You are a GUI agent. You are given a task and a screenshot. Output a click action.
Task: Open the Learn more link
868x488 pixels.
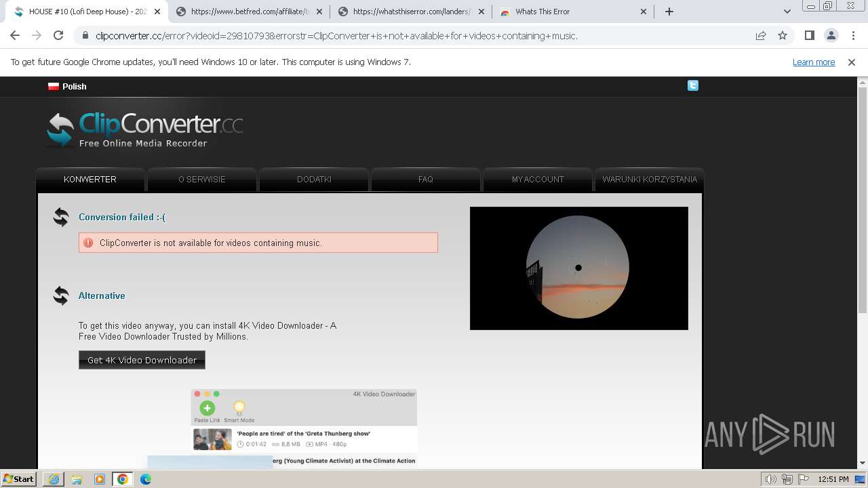(x=814, y=62)
